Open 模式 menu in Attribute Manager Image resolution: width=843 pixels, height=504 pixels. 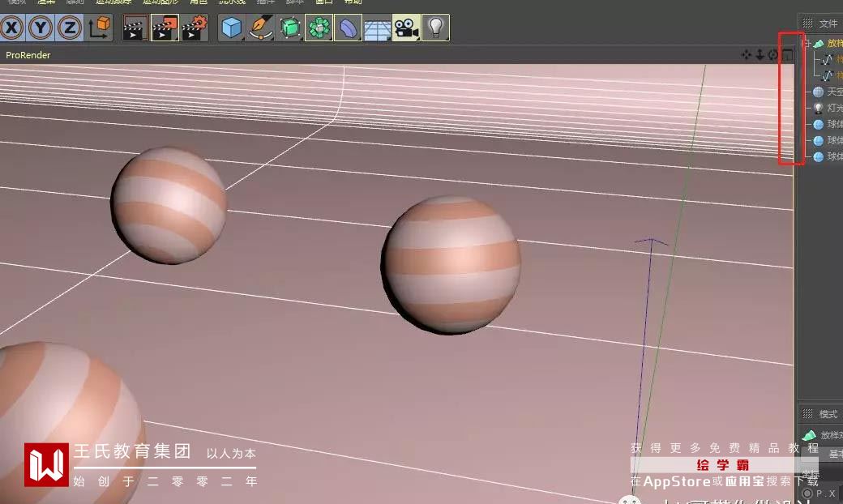[x=828, y=414]
